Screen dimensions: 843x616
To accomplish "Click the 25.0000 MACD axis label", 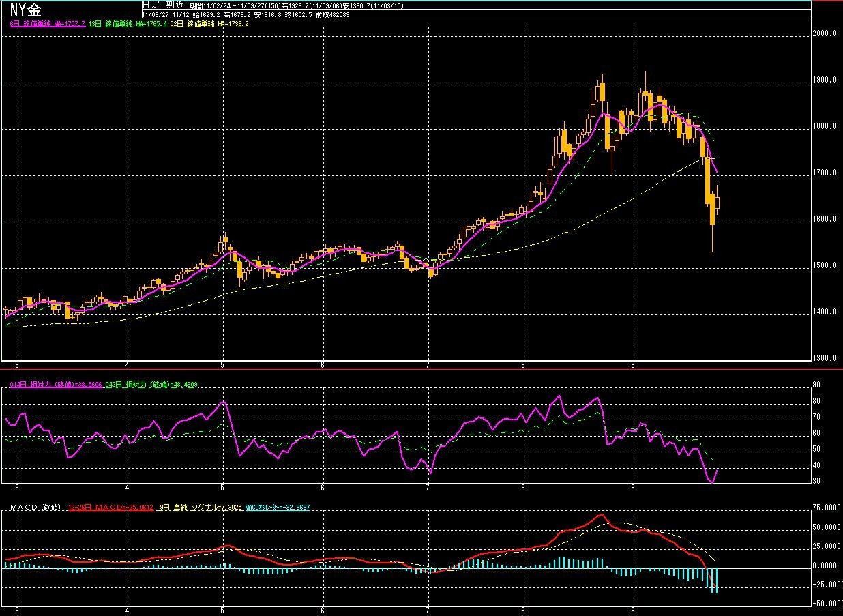I will click(x=826, y=546).
